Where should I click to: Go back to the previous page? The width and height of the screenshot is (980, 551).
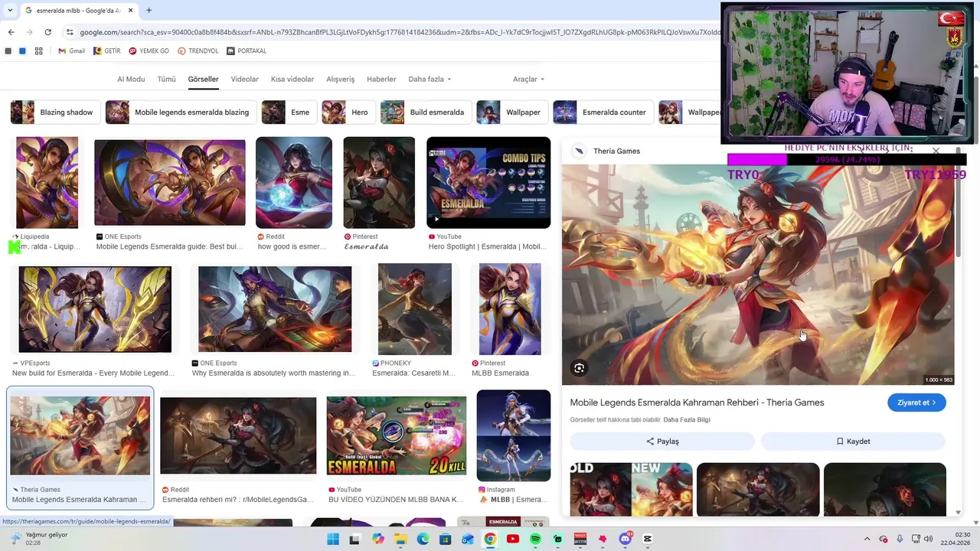coord(11,32)
